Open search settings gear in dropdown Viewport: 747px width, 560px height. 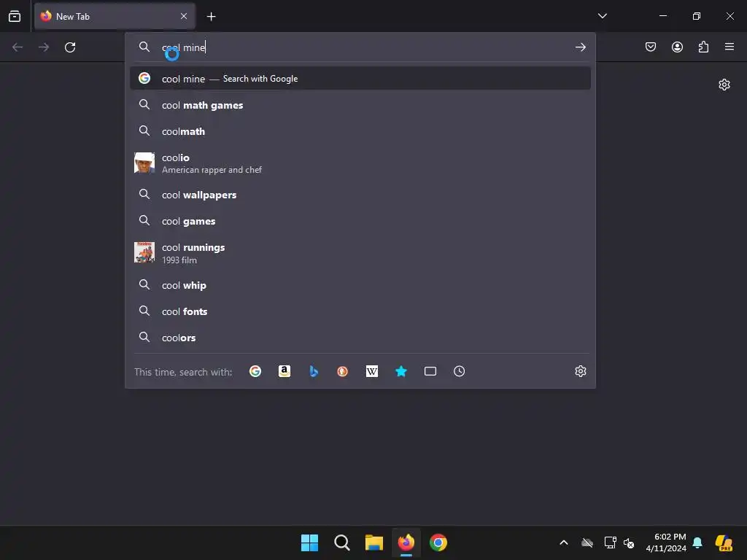coord(580,371)
